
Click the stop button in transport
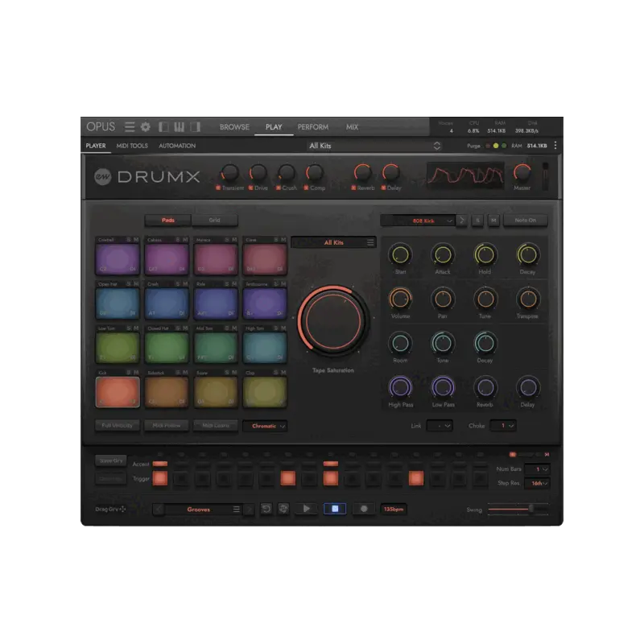tap(335, 509)
